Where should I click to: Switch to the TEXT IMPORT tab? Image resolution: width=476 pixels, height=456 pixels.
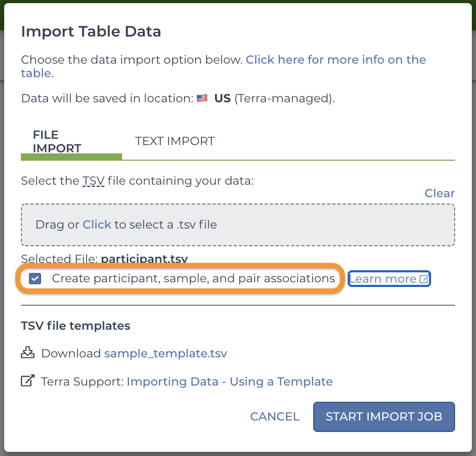pyautogui.click(x=174, y=141)
